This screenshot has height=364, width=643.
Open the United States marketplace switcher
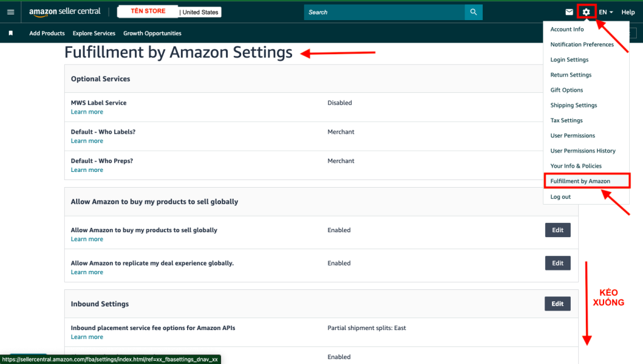200,12
